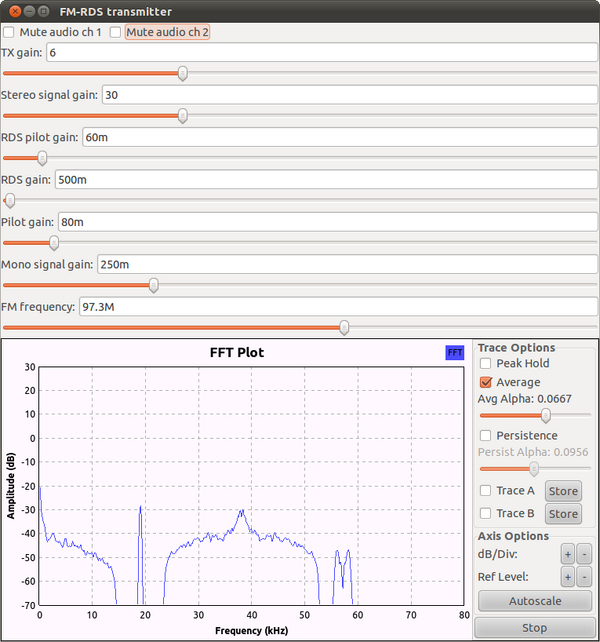The image size is (600, 642).
Task: Click the Avg Alpha slider handle
Action: tap(546, 416)
